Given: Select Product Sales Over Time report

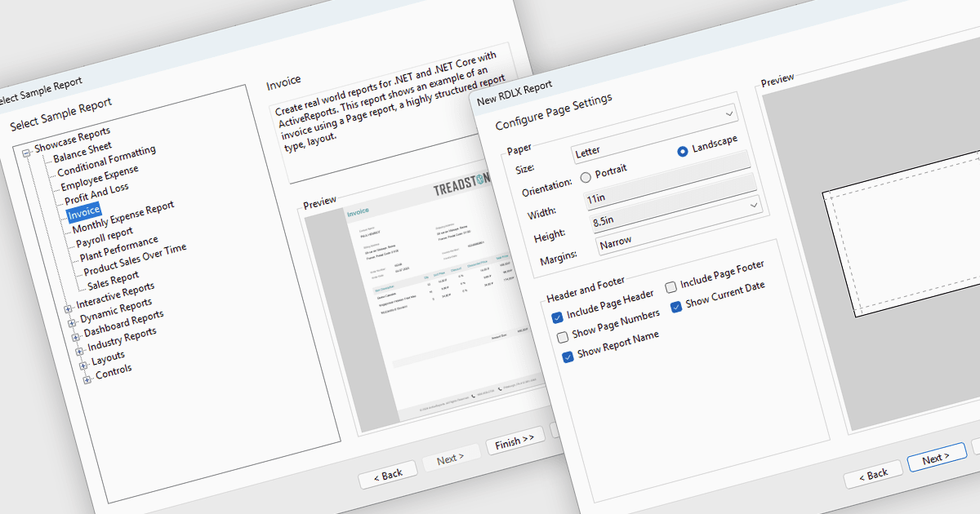Looking at the screenshot, I should 135,259.
